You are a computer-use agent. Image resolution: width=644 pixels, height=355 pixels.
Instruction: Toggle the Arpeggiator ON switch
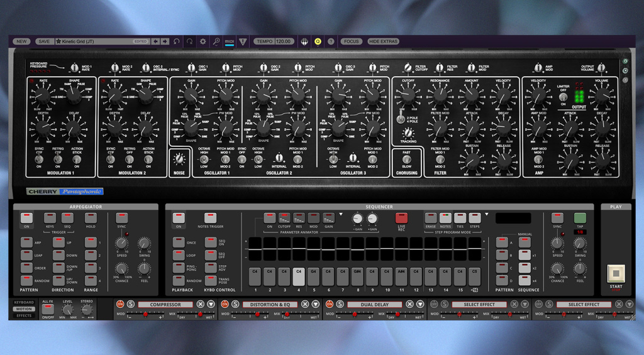26,218
